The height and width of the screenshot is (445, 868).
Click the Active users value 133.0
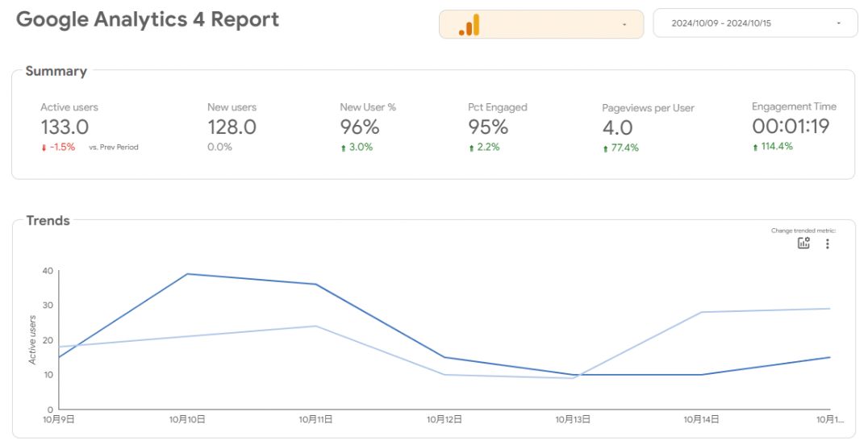(x=65, y=127)
